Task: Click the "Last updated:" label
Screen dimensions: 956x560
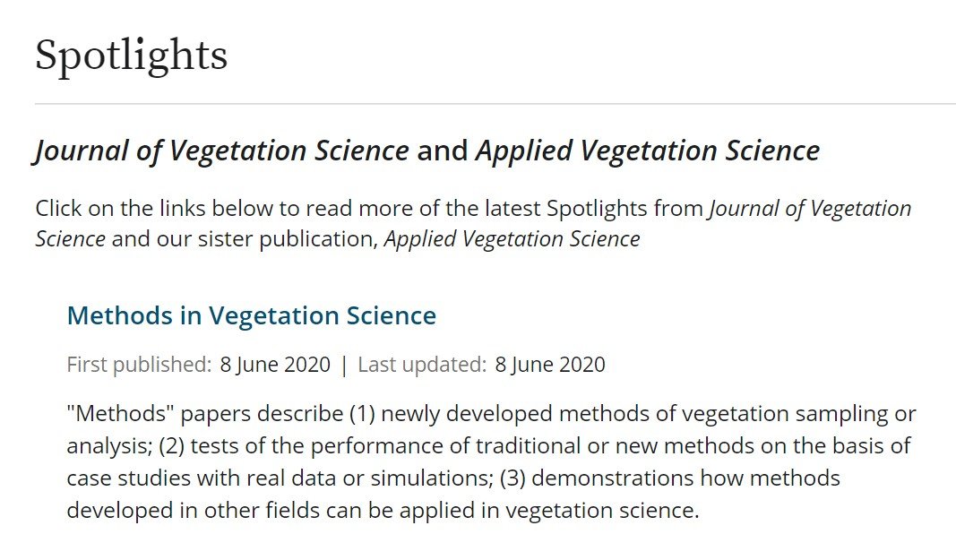Action: pos(422,364)
